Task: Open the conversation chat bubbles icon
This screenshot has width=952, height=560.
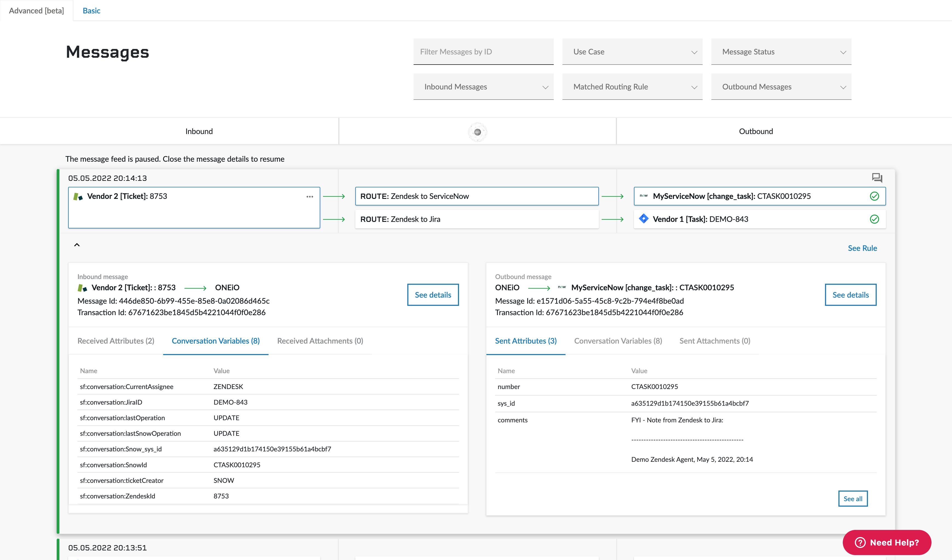Action: (x=877, y=178)
